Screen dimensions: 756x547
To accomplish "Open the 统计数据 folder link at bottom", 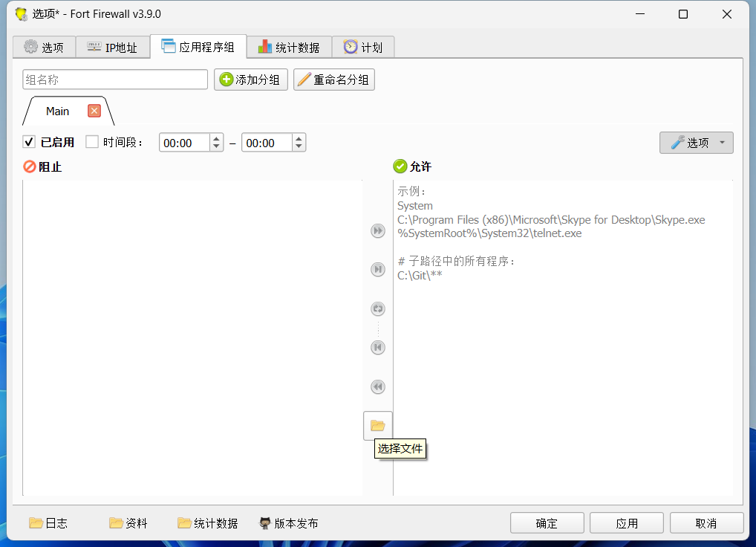I will pyautogui.click(x=208, y=523).
